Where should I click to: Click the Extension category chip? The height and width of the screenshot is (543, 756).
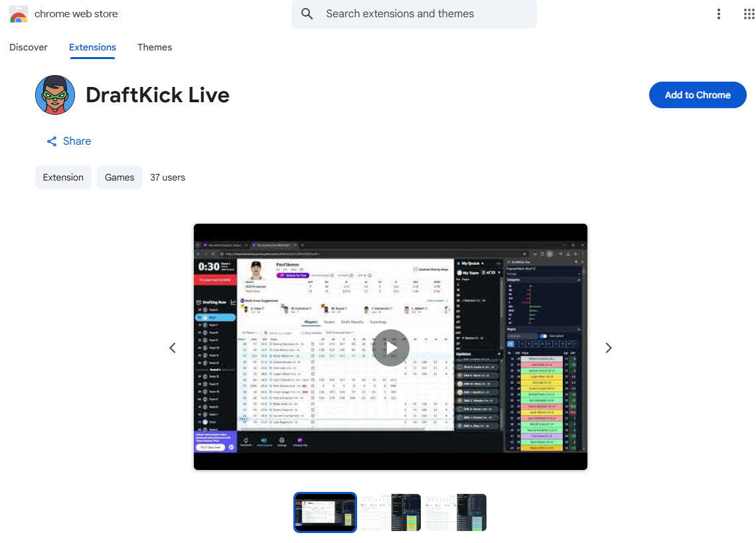(x=63, y=177)
